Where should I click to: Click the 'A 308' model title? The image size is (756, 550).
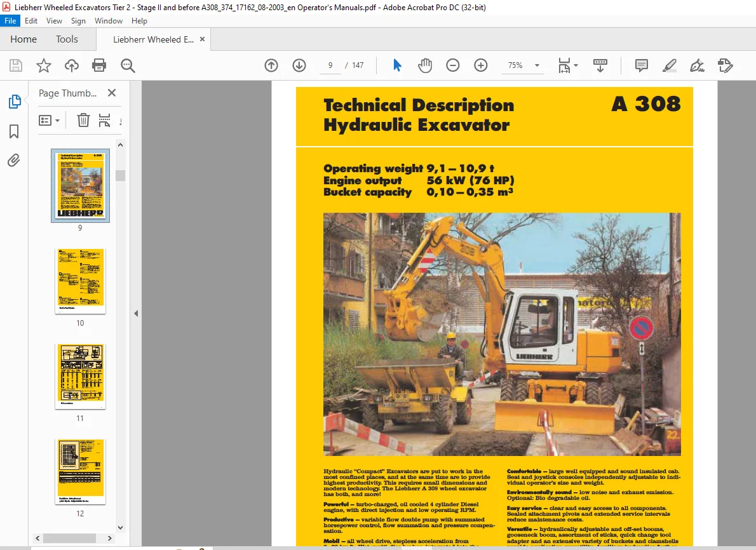[646, 104]
